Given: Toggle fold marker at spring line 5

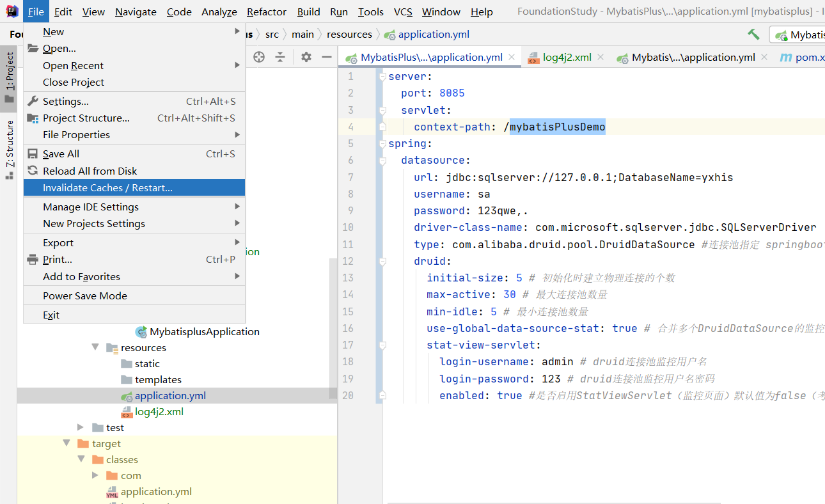Looking at the screenshot, I should 382,144.
